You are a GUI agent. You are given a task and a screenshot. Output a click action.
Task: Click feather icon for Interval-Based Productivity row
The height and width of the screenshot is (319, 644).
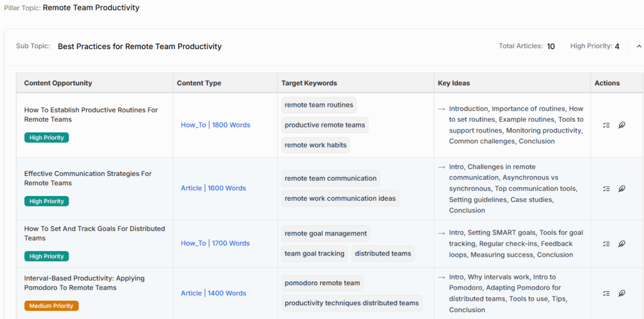pos(621,293)
